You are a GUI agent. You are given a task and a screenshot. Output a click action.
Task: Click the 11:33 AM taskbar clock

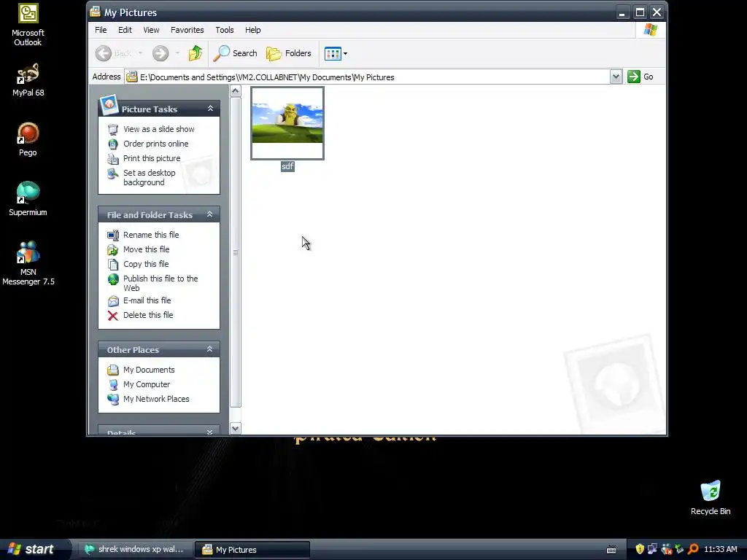point(720,550)
